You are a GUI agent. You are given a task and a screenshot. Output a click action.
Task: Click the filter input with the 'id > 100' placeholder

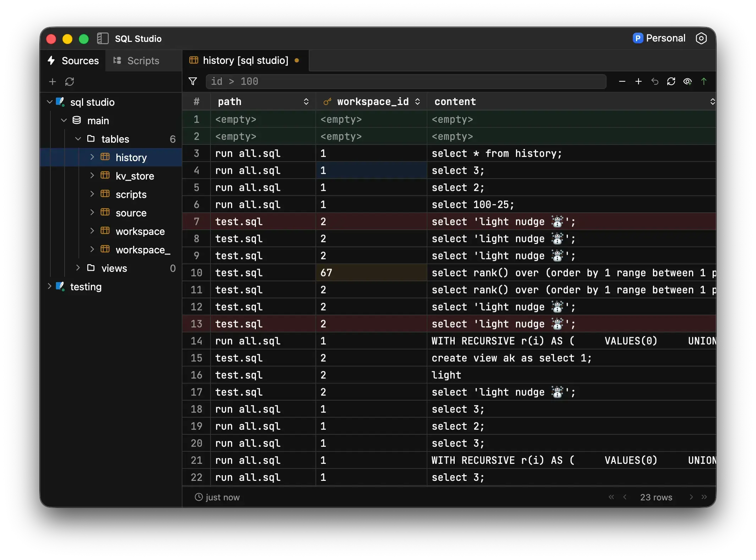405,82
